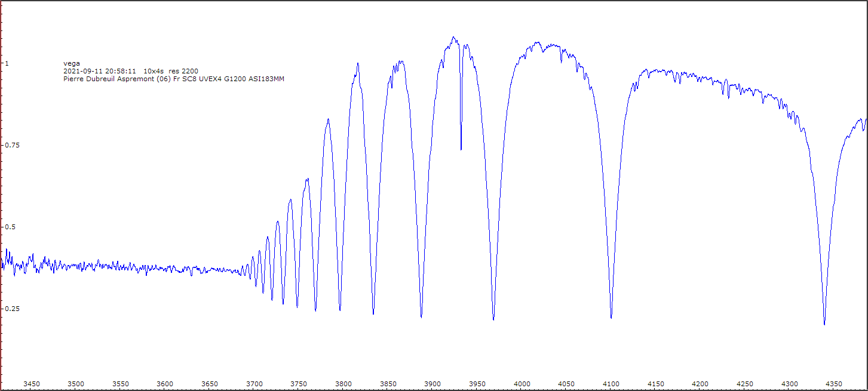Pick the 4350 x-axis tick label
Image resolution: width=868 pixels, height=391 pixels.
coord(834,384)
